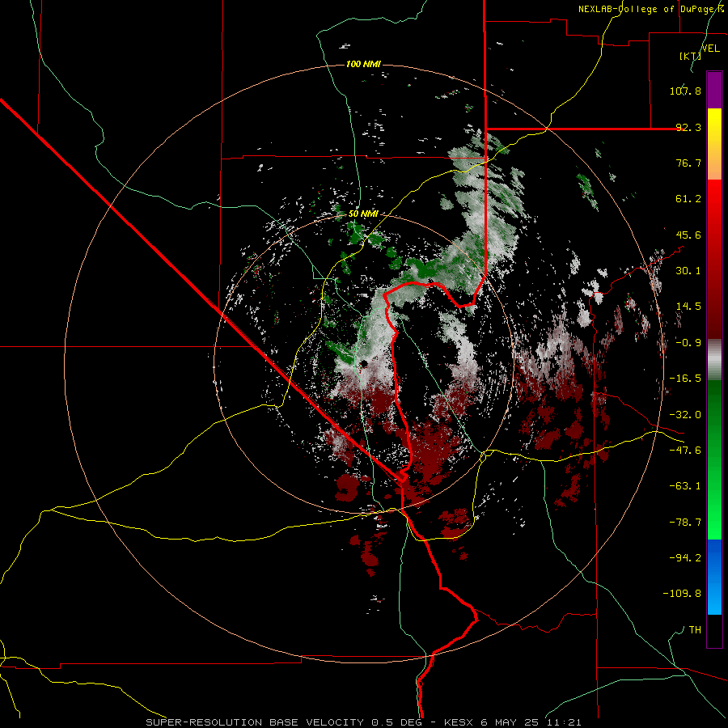The height and width of the screenshot is (728, 728).
Task: Click the VEL legend title
Action: point(710,49)
